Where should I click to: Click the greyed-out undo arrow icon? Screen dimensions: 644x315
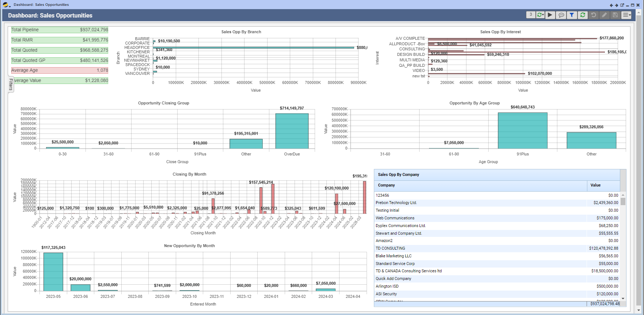[594, 15]
